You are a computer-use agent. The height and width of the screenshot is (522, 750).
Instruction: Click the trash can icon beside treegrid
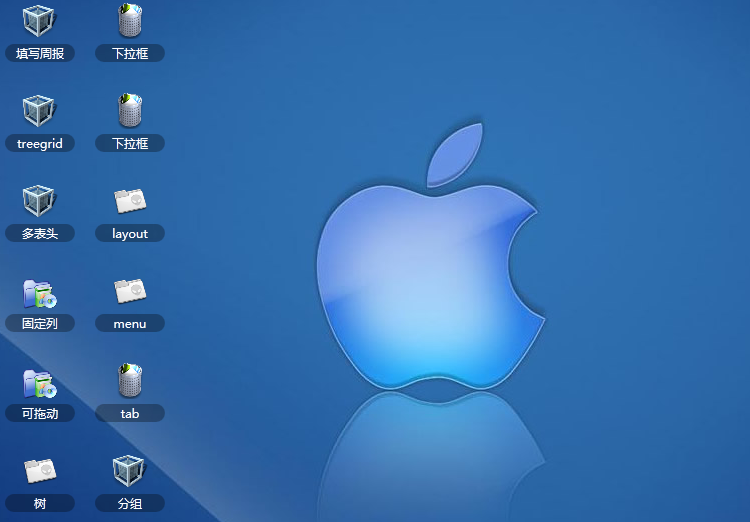coord(130,110)
